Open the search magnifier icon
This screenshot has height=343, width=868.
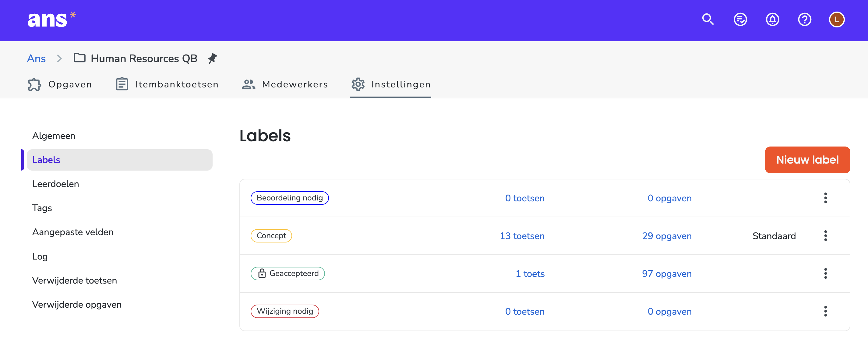[708, 19]
